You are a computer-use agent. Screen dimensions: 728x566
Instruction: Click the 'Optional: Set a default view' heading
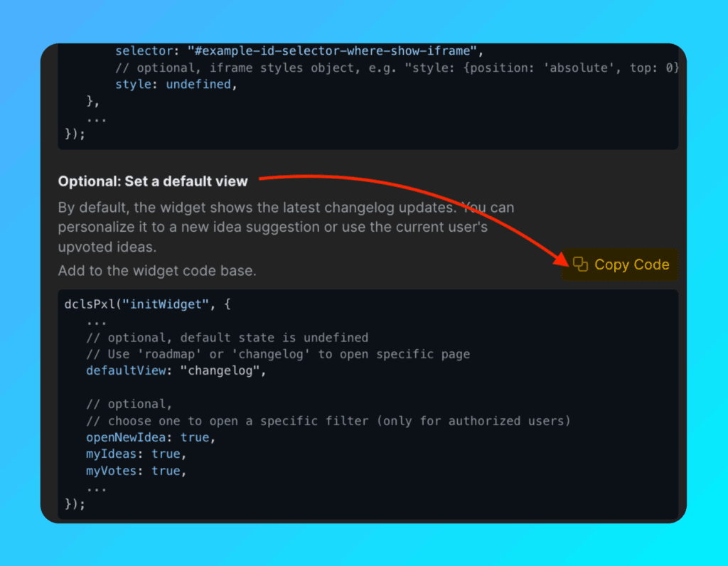coord(153,181)
